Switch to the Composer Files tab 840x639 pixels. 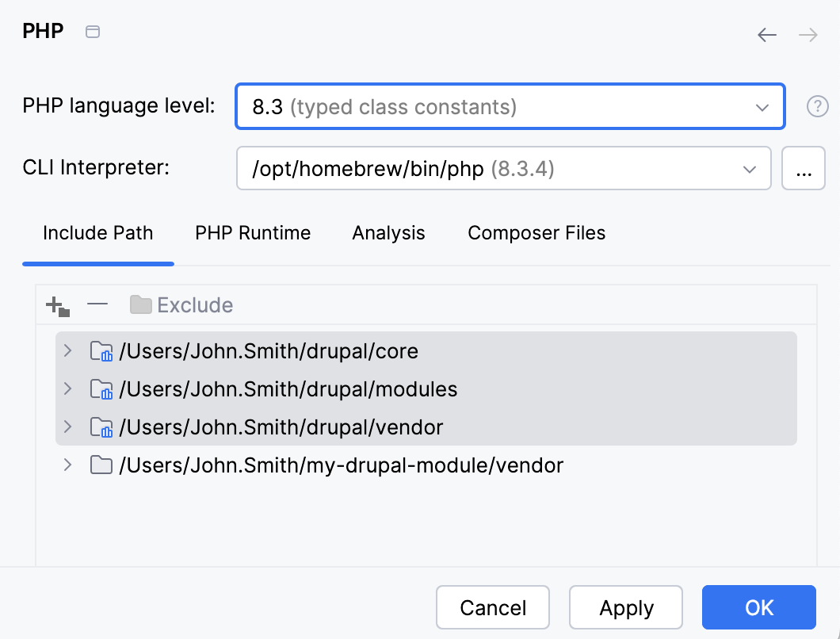click(536, 233)
